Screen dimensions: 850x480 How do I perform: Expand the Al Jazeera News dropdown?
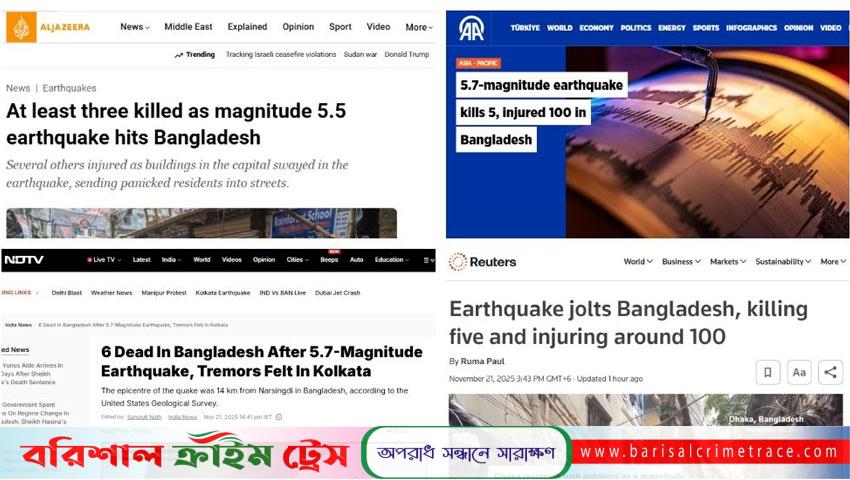tap(134, 27)
